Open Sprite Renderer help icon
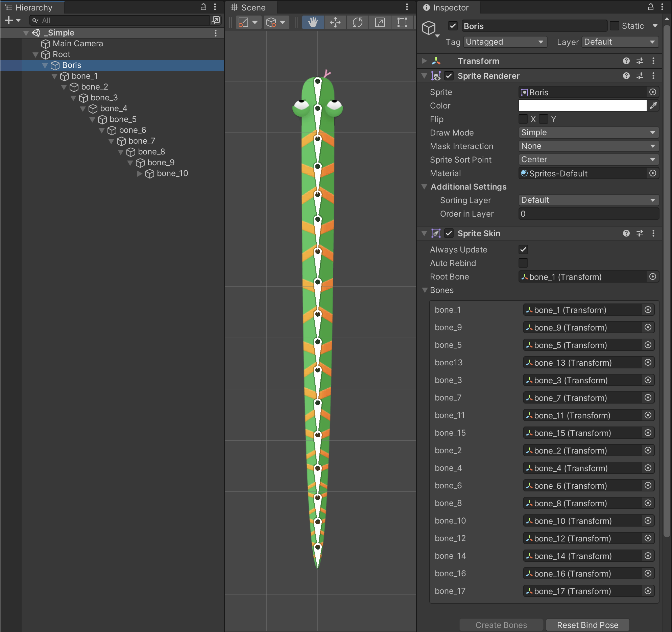Viewport: 672px width, 632px height. 626,76
